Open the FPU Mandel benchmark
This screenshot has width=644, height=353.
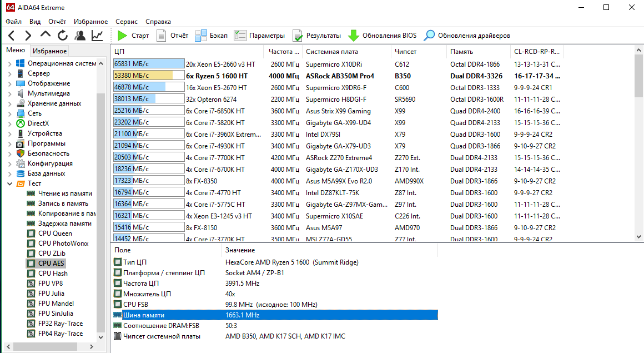pyautogui.click(x=56, y=303)
